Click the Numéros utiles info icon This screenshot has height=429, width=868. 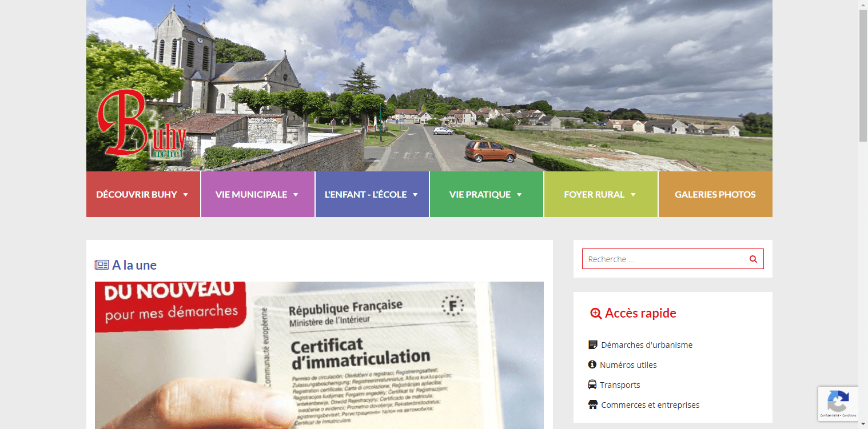coord(592,364)
